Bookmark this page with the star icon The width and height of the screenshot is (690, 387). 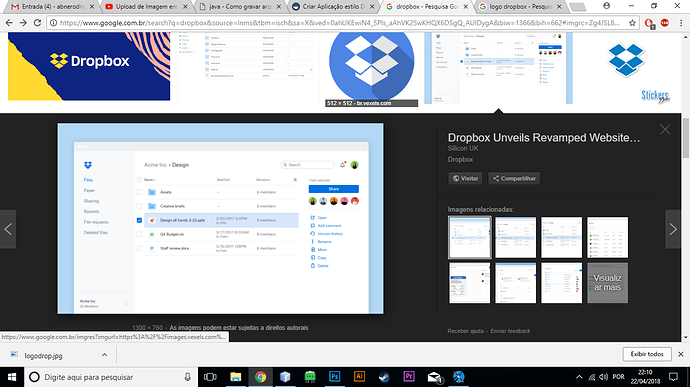tap(632, 23)
